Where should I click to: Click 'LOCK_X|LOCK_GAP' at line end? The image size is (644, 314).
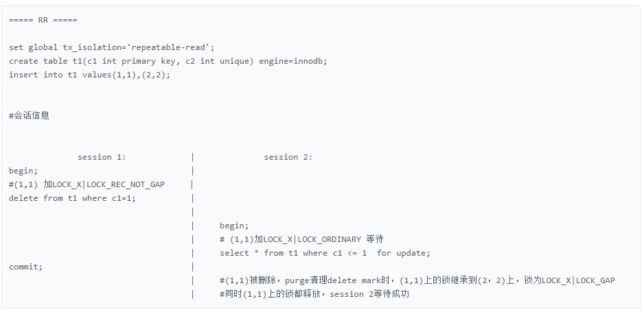(578, 280)
